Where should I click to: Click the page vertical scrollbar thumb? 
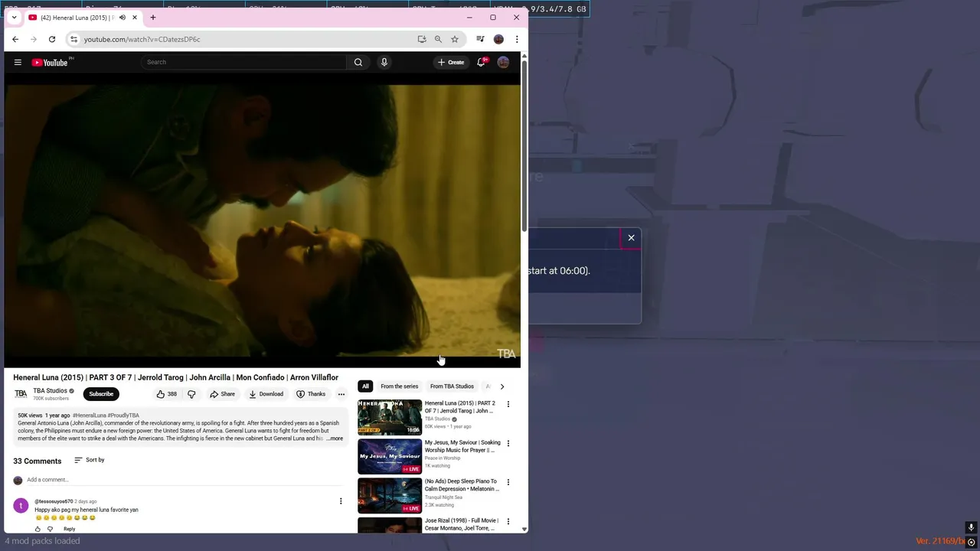pyautogui.click(x=524, y=145)
